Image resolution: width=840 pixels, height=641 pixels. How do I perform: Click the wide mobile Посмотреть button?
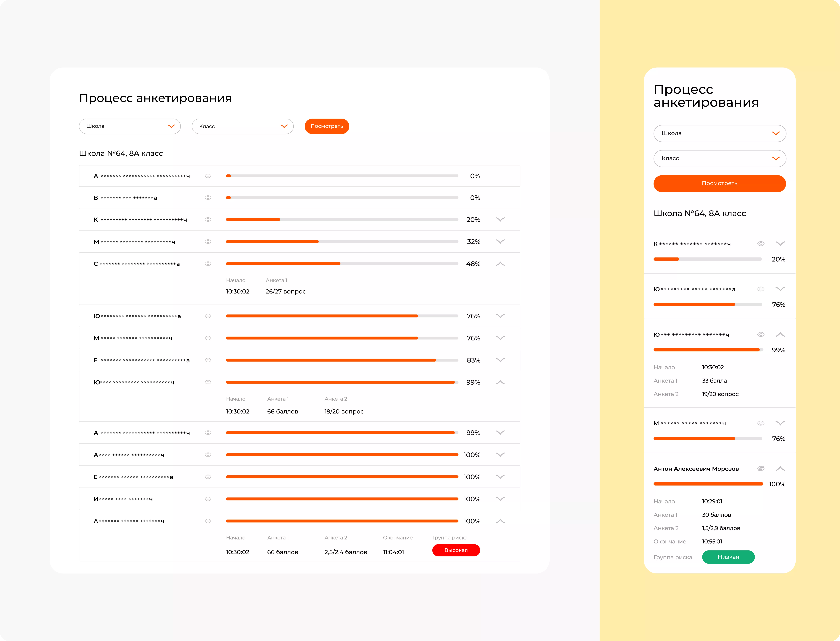tap(719, 183)
